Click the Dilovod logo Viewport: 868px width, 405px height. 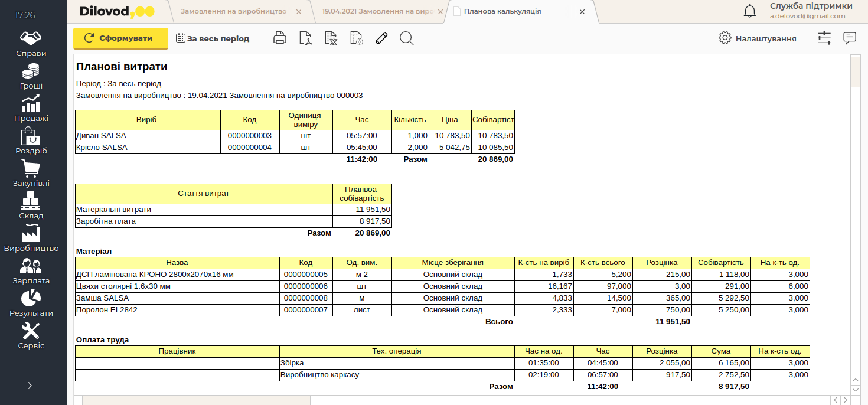pyautogui.click(x=116, y=11)
